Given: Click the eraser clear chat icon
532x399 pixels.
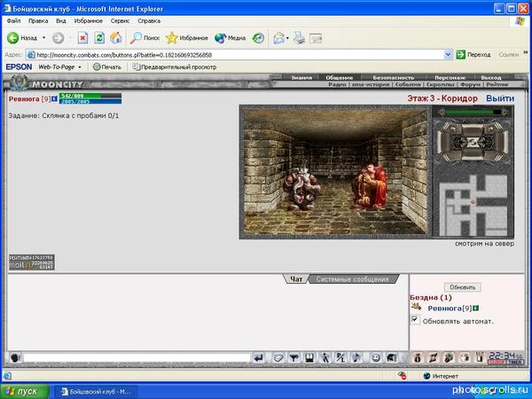Looking at the screenshot, I should pyautogui.click(x=278, y=358).
